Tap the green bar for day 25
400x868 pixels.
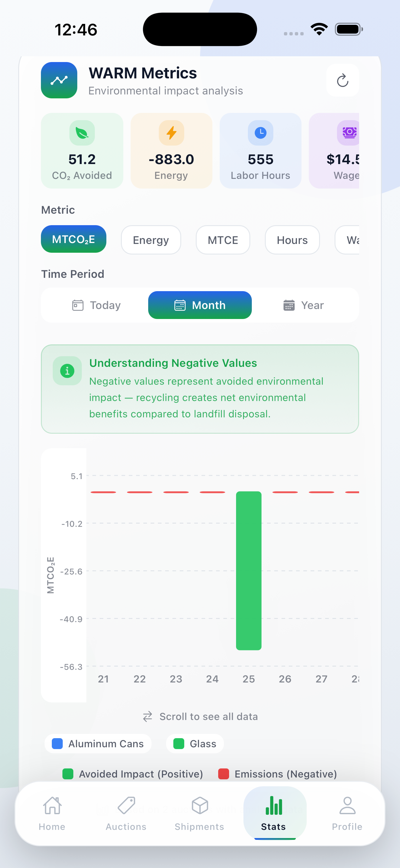pos(248,570)
